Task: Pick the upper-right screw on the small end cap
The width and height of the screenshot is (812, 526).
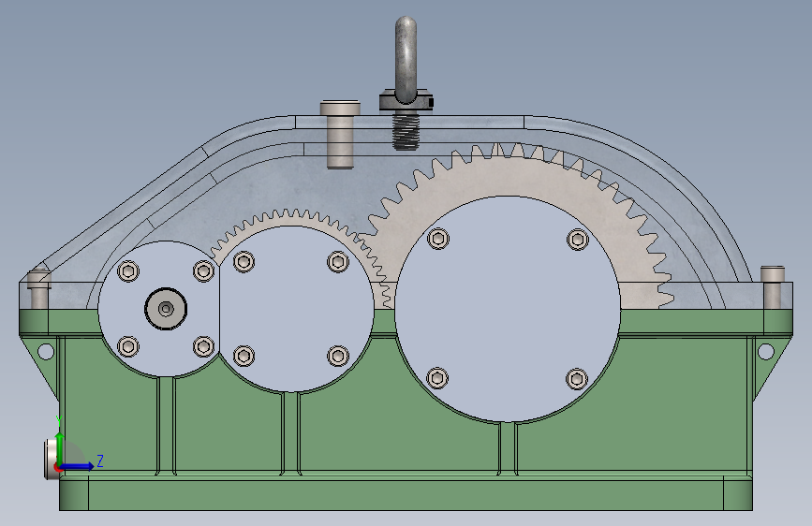Action: point(203,270)
